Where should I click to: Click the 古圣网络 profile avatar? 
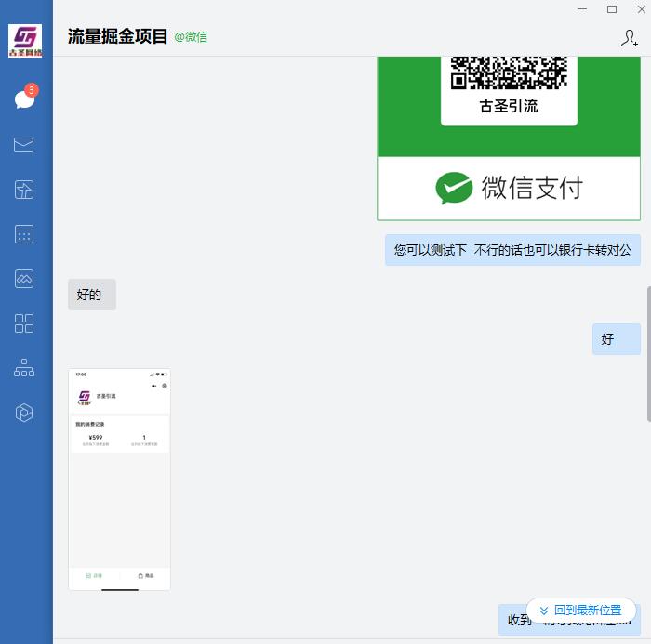[25, 40]
